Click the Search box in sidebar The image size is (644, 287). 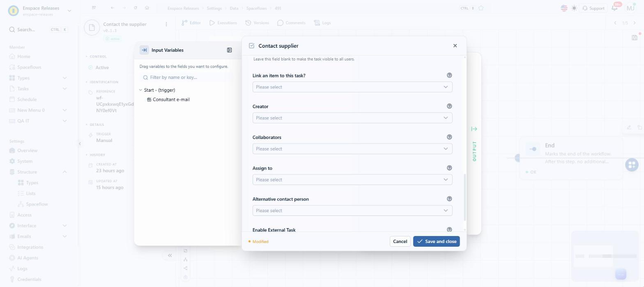pos(39,30)
